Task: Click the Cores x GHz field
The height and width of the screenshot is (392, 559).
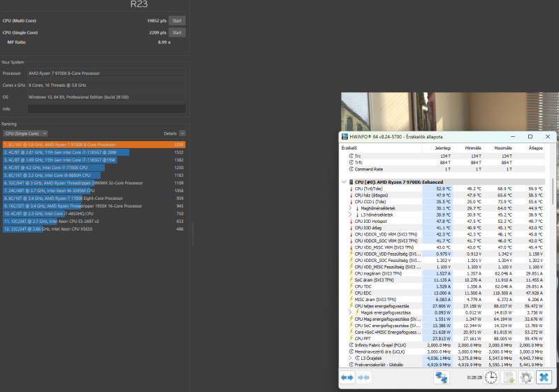Action: click(x=107, y=85)
